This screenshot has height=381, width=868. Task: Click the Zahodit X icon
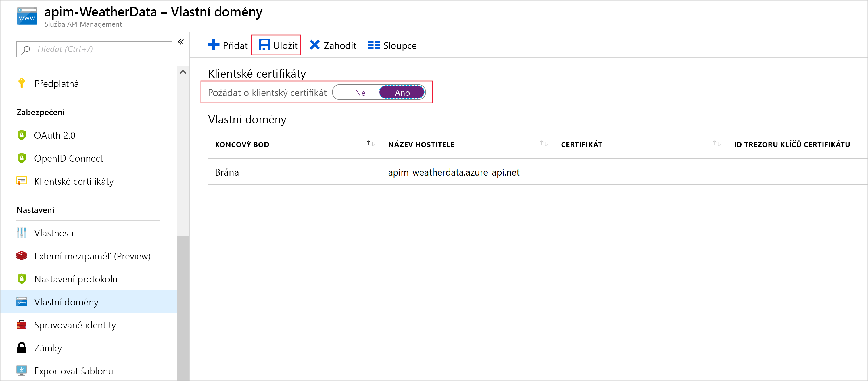pos(315,45)
